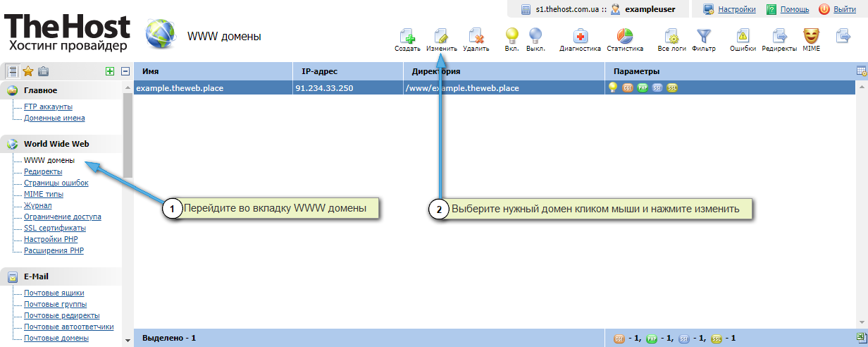868x347 pixels.
Task: Click the unlabeled arrow page icon after MIME
Action: (x=843, y=36)
